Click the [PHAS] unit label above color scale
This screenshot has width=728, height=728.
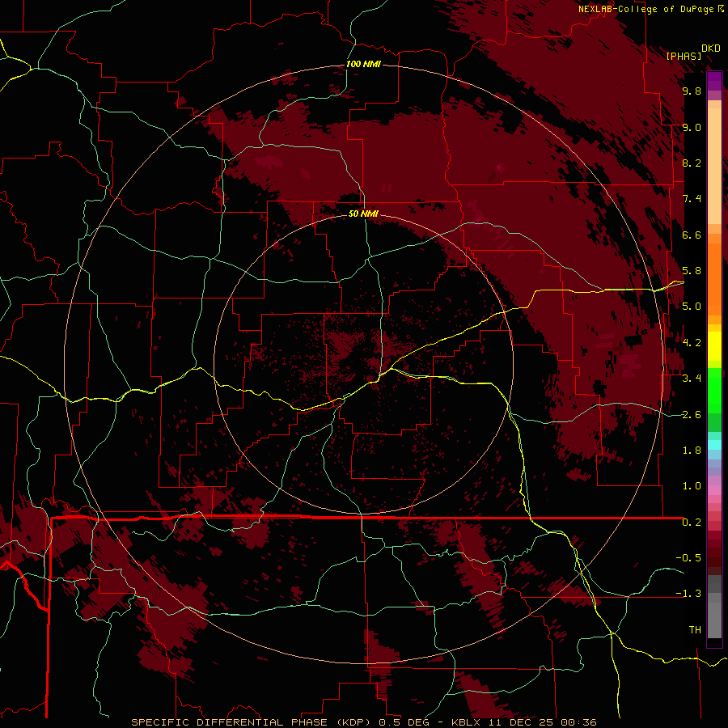(x=684, y=56)
